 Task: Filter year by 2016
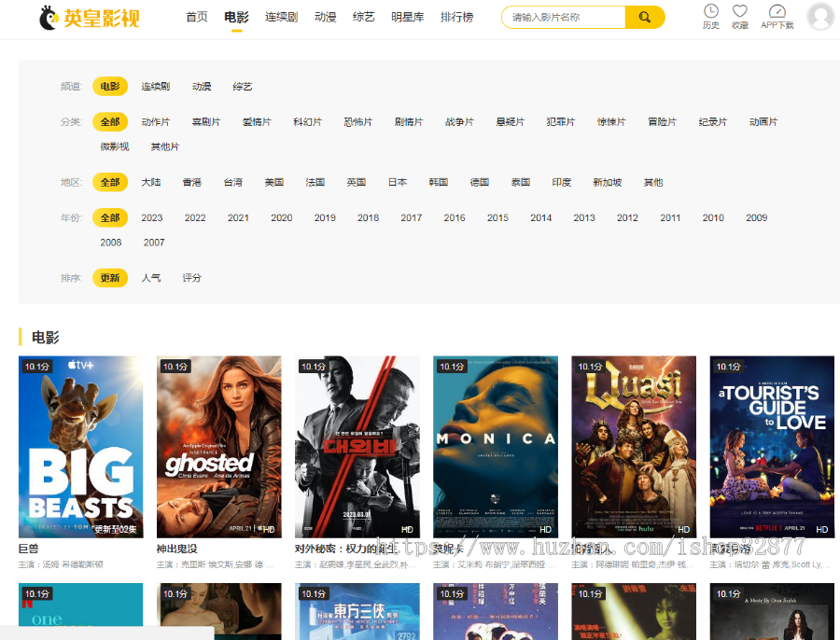pyautogui.click(x=455, y=217)
